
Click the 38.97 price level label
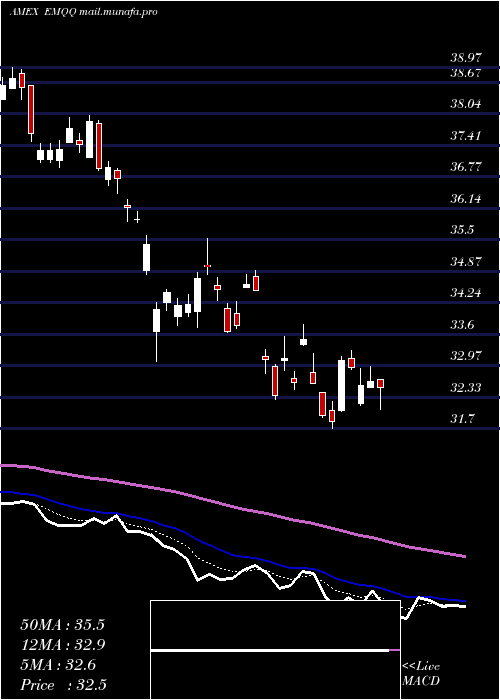pyautogui.click(x=466, y=58)
